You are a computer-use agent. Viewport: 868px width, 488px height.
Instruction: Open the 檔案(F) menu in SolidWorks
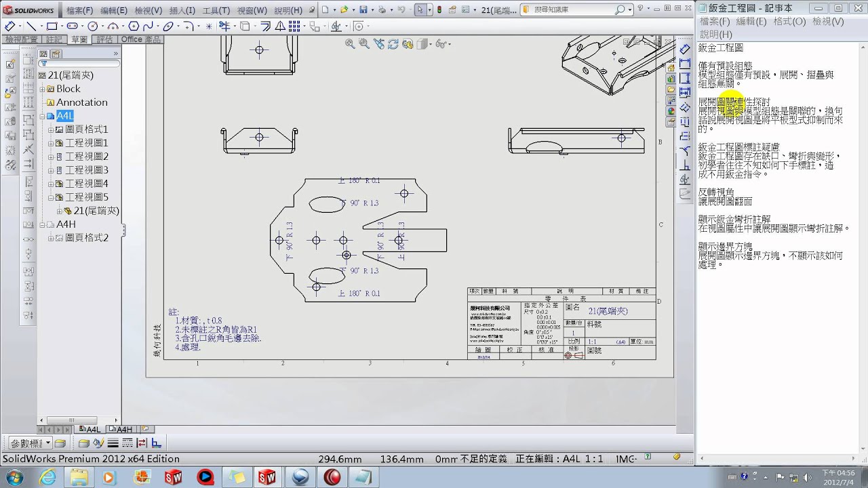[79, 10]
